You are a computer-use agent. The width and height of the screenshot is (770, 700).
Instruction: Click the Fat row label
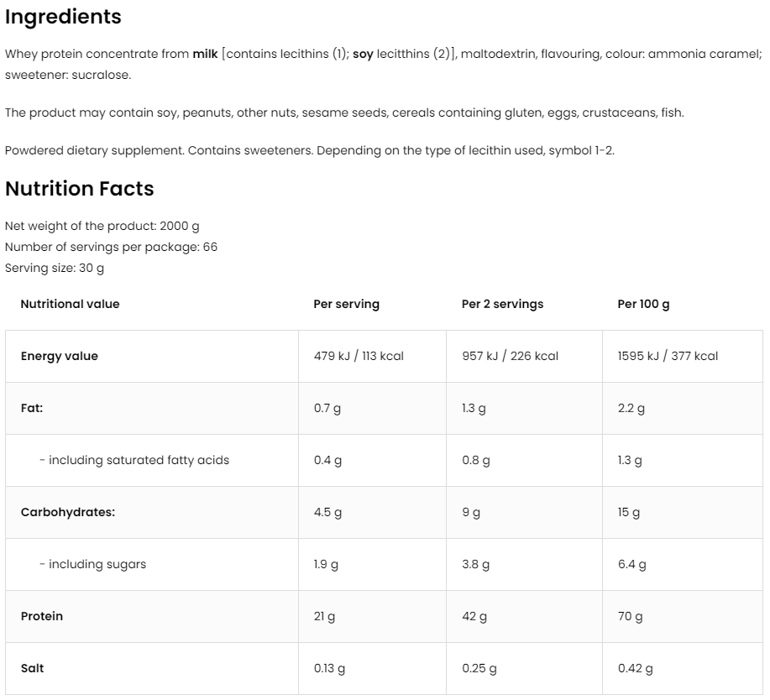pyautogui.click(x=32, y=408)
